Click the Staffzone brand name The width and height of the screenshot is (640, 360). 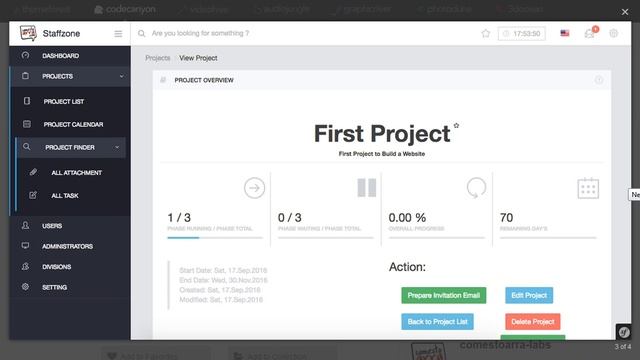click(x=61, y=33)
